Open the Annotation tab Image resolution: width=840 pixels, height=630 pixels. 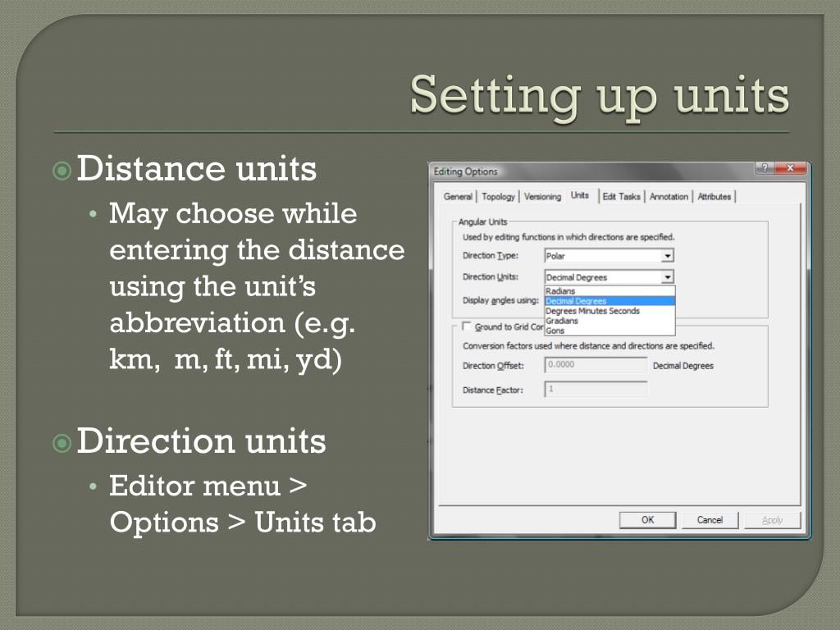[x=669, y=197]
